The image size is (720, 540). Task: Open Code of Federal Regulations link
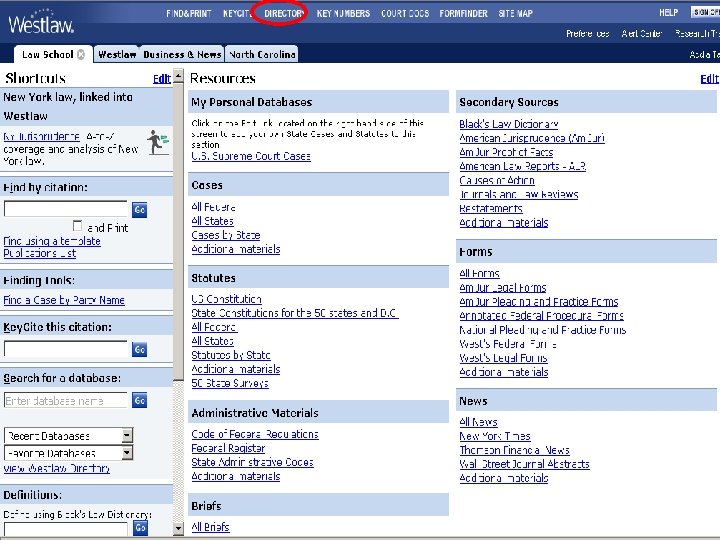[255, 434]
